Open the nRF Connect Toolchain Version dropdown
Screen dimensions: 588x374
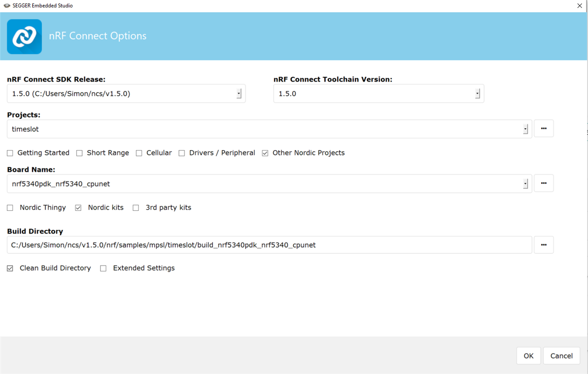(x=477, y=93)
